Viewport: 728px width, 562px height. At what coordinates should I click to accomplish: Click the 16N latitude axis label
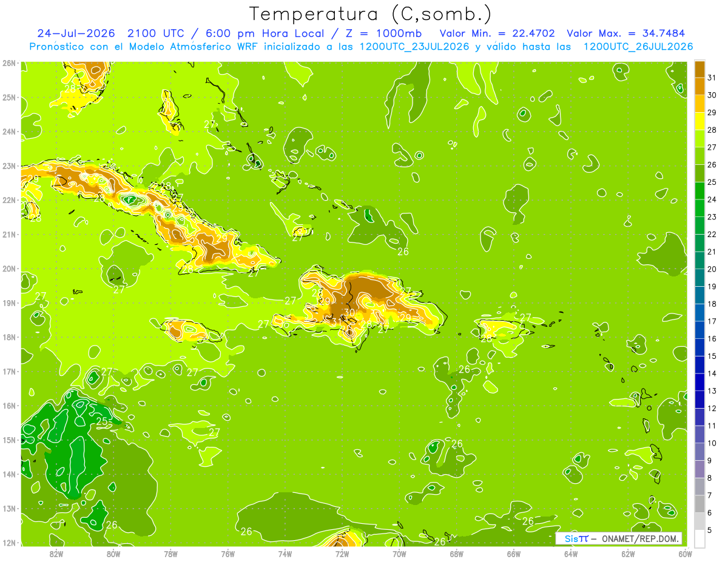[x=9, y=406]
